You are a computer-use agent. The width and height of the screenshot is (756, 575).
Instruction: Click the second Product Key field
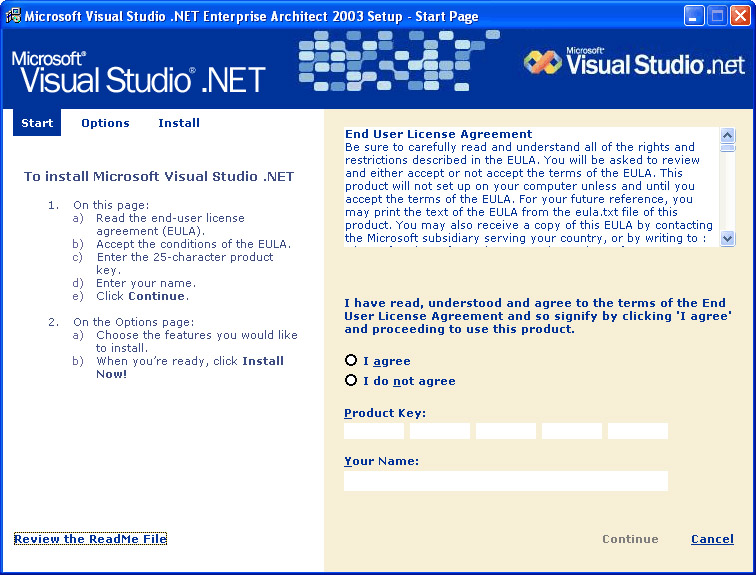440,431
